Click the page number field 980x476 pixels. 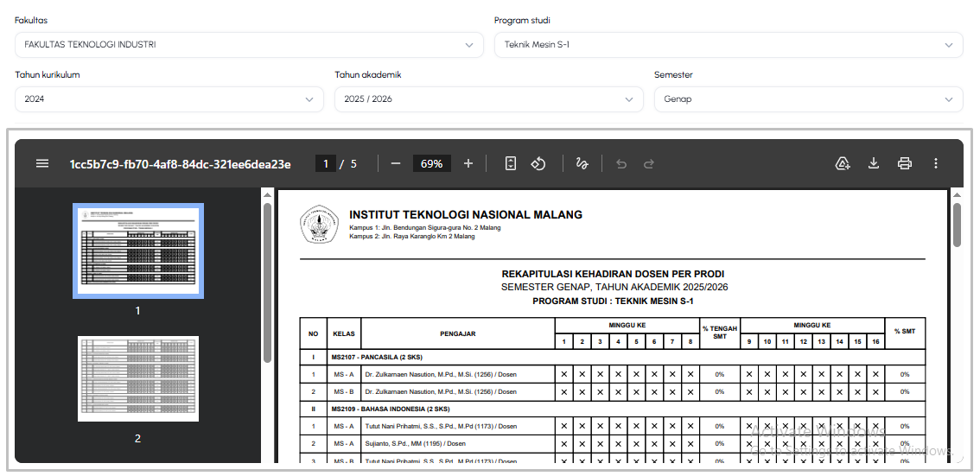tap(326, 163)
